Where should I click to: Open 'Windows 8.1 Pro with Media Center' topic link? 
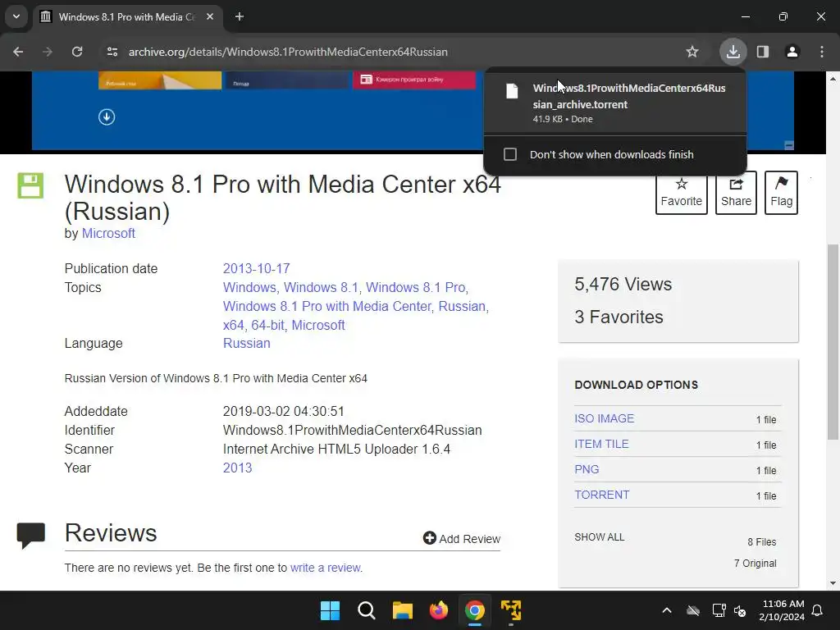click(326, 306)
